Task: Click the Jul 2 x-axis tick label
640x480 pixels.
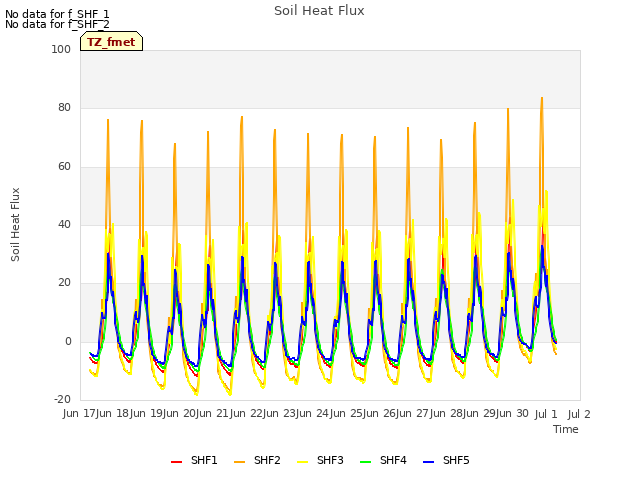Action: click(579, 414)
